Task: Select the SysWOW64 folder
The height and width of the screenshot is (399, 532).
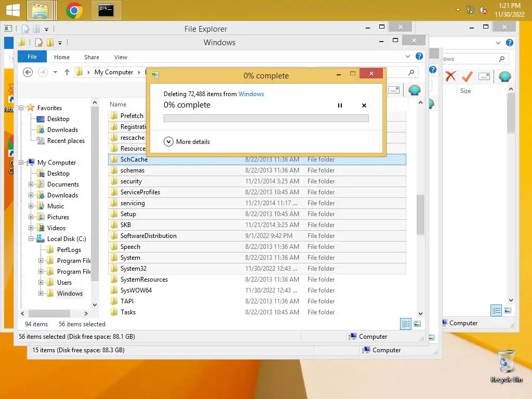Action: coord(257,290)
